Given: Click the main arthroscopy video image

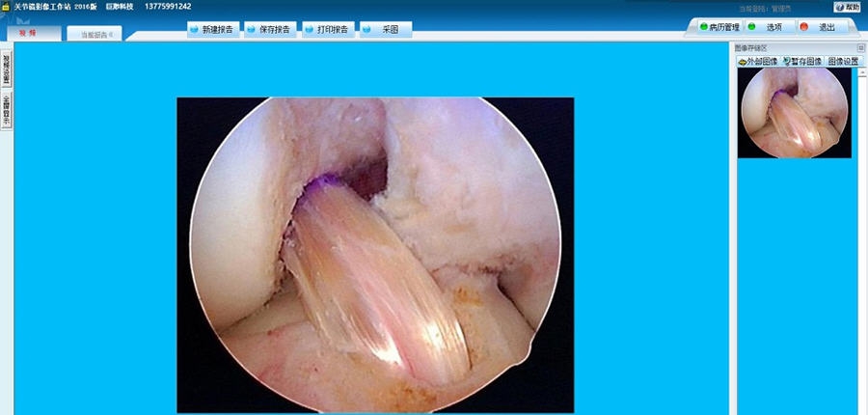Looking at the screenshot, I should 375,255.
